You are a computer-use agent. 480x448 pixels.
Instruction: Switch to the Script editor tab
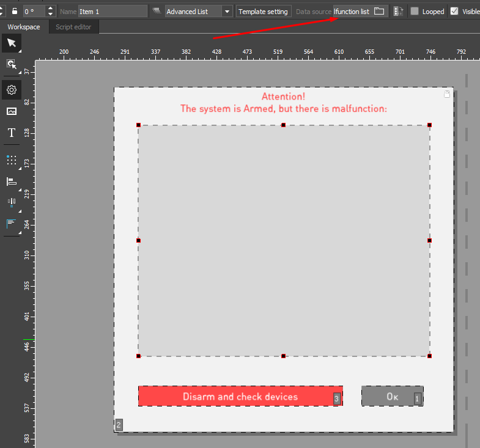(x=73, y=27)
